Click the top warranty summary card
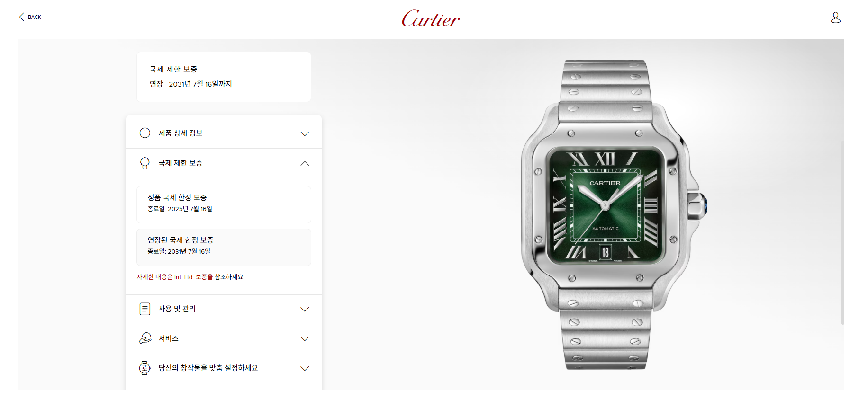The height and width of the screenshot is (399, 868). (x=224, y=77)
